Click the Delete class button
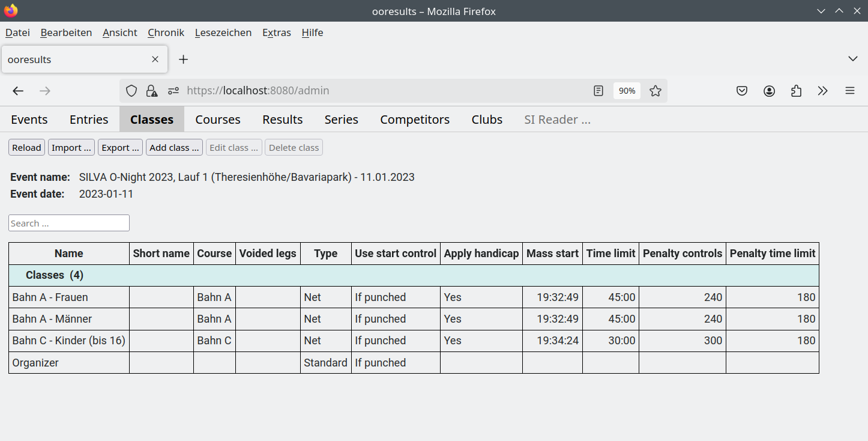 coord(294,148)
